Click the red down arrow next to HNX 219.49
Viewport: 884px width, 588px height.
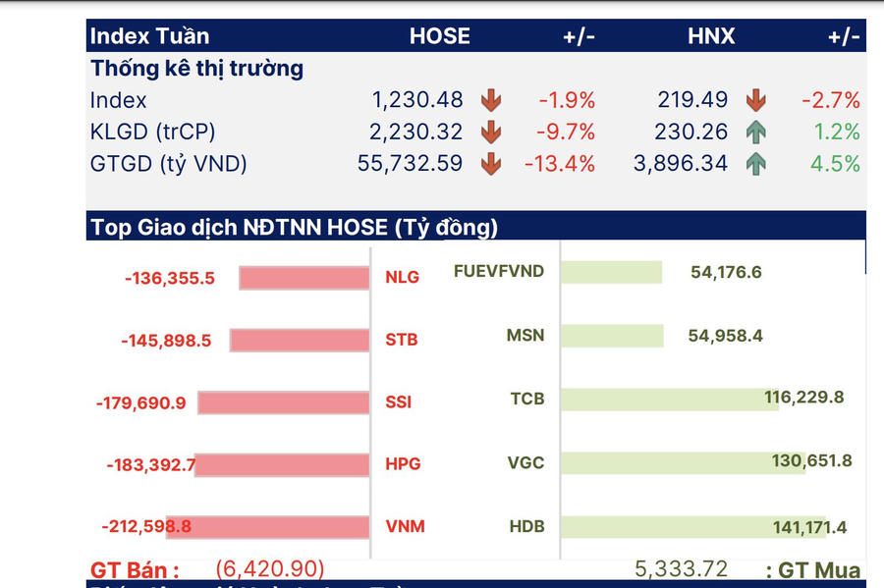point(755,100)
